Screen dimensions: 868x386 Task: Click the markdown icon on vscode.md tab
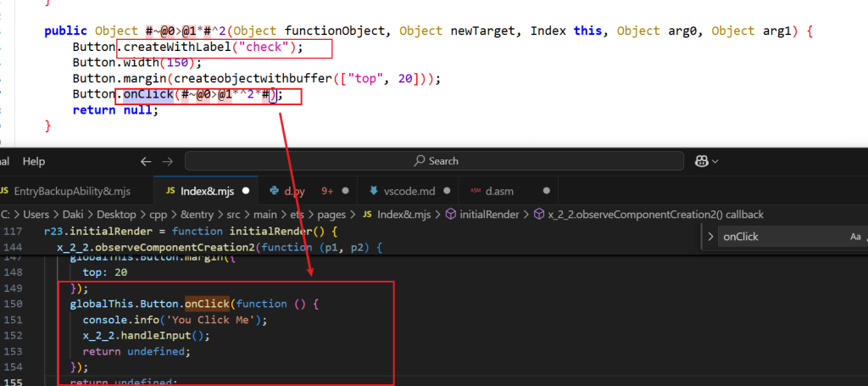[374, 191]
